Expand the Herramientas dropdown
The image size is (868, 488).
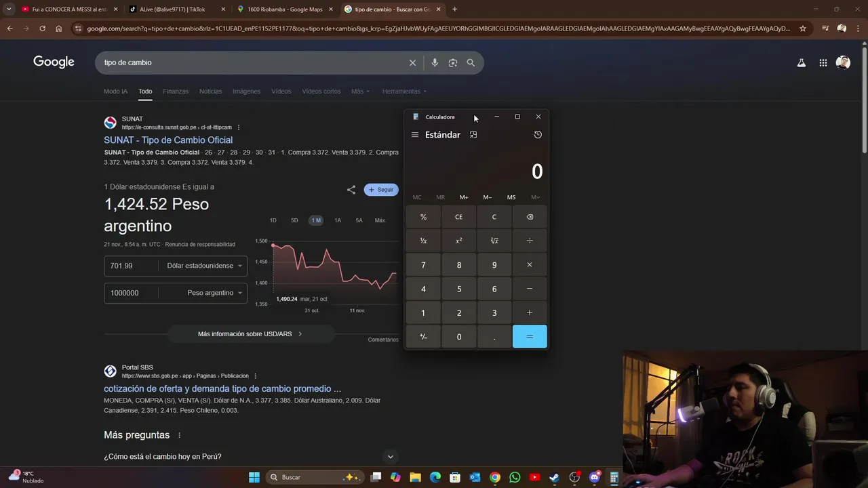pos(404,91)
